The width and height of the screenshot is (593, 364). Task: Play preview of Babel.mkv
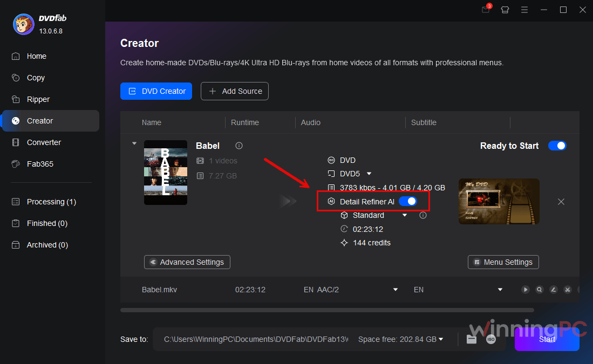tap(526, 290)
